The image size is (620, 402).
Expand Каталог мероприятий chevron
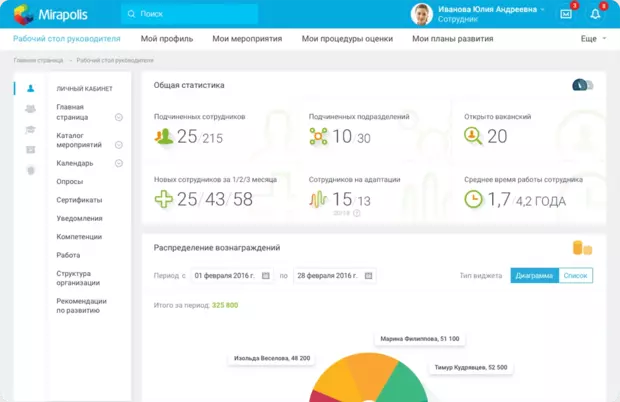coord(119,145)
